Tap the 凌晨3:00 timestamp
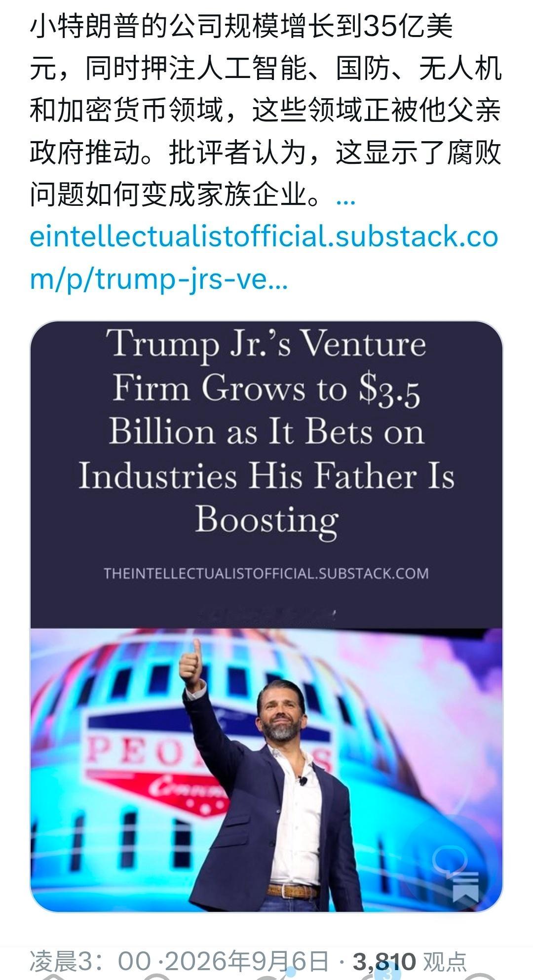The image size is (533, 980). [90, 961]
